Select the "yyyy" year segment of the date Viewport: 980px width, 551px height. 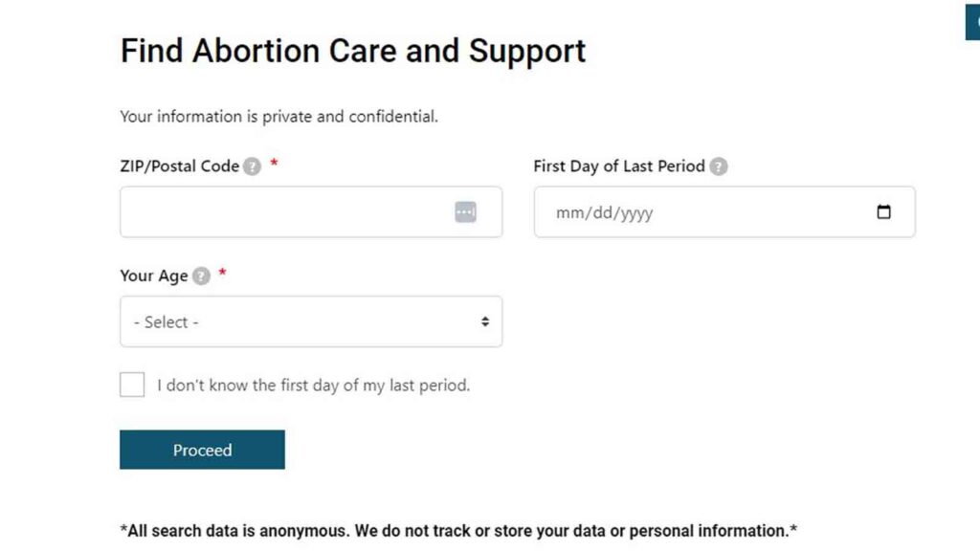click(636, 213)
